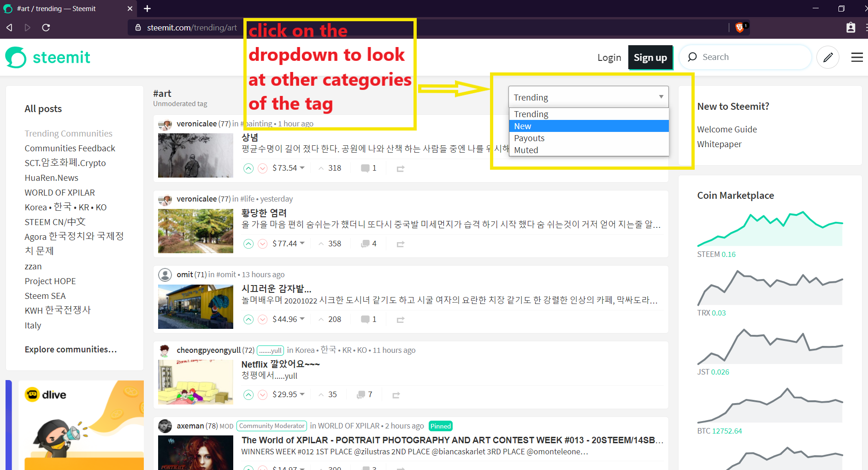Resteem the 시끄러운 감자밭 post

tap(401, 320)
